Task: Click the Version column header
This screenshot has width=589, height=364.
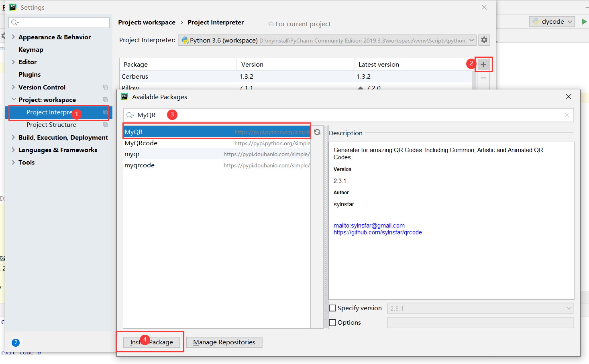Action: coord(295,64)
